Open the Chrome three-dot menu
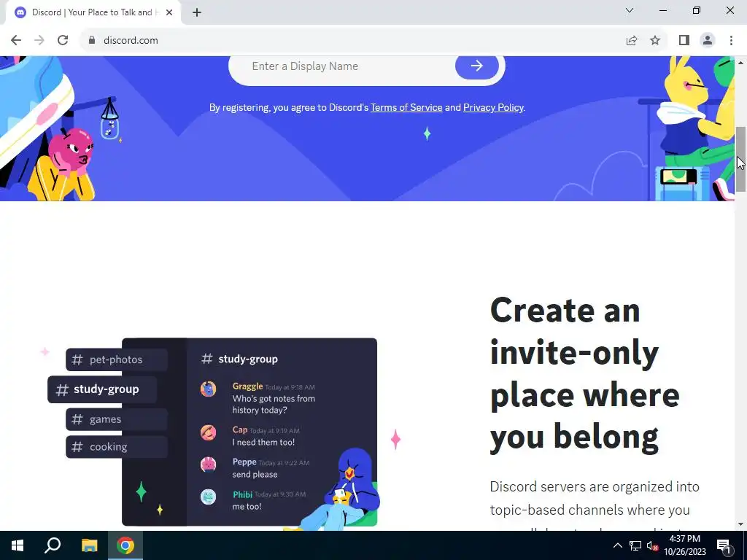747x560 pixels. (x=731, y=41)
